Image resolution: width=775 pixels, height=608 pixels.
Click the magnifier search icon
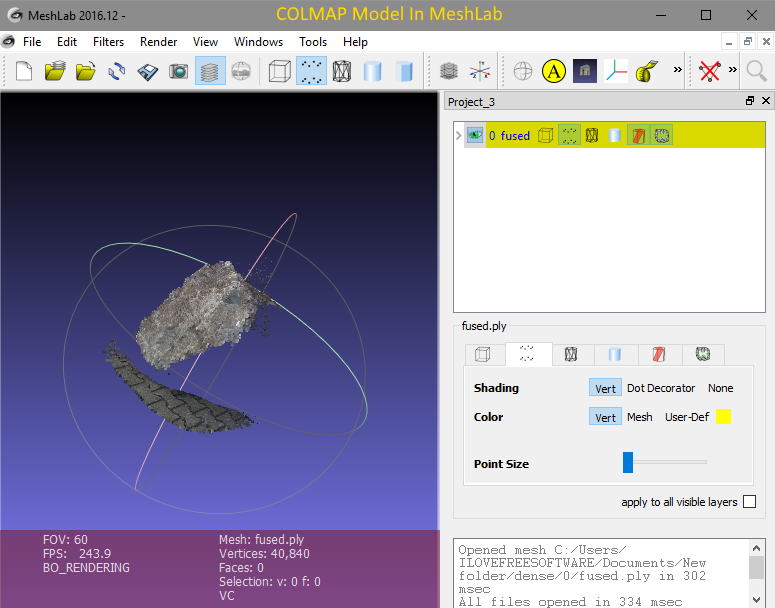coord(756,71)
